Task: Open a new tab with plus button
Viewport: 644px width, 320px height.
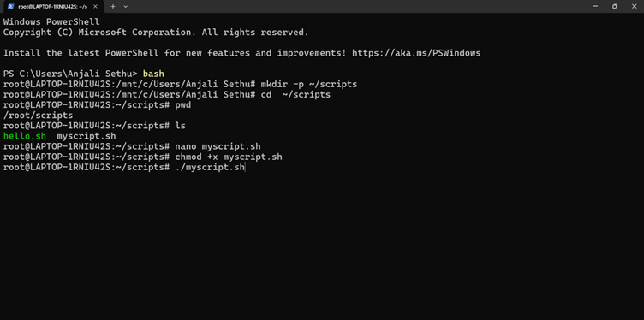Action: coord(113,6)
